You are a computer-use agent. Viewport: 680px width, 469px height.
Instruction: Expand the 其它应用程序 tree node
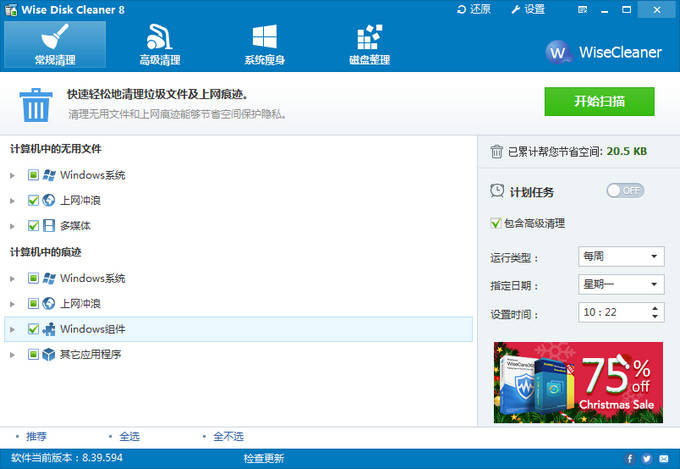click(x=13, y=354)
